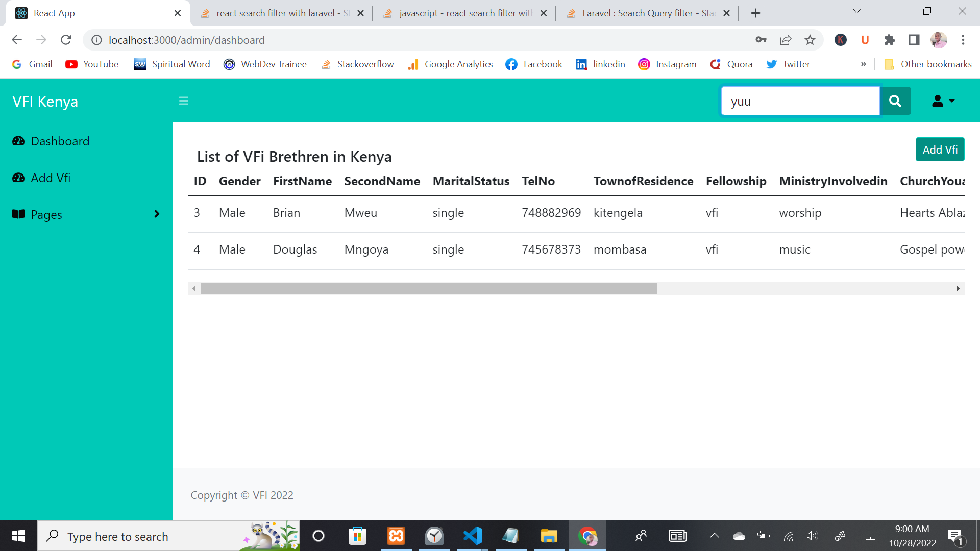This screenshot has width=980, height=551.
Task: Click the Pages icon in sidebar
Action: 18,214
